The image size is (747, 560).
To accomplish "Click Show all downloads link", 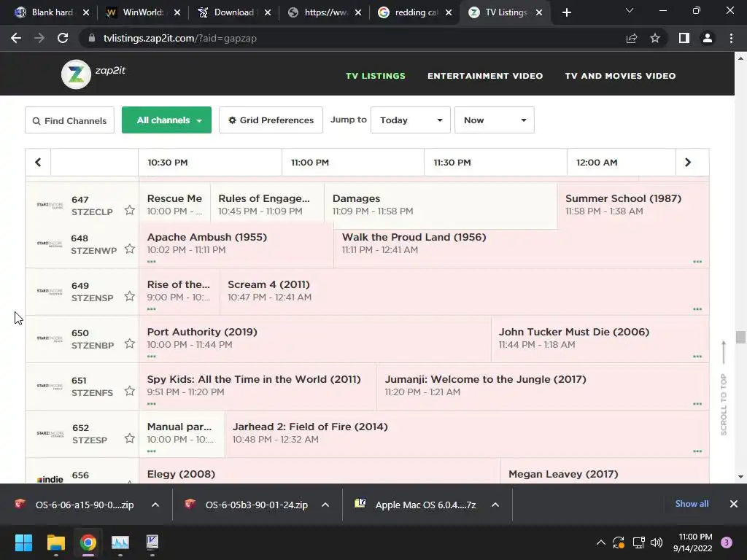I will (x=692, y=504).
